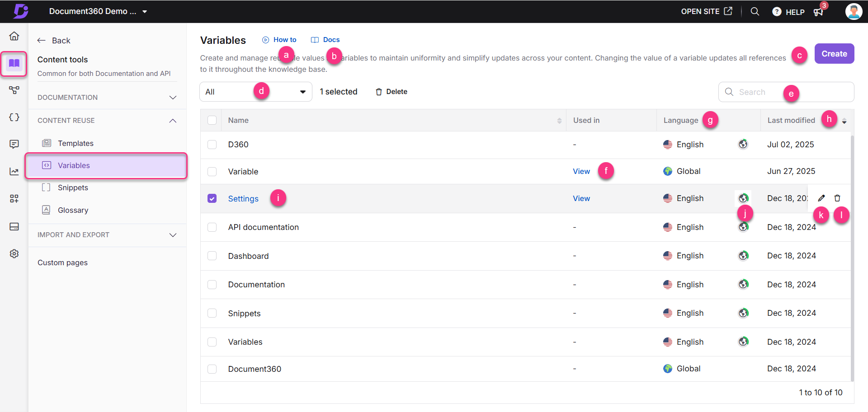Open the How to link
868x412 pixels.
pyautogui.click(x=279, y=40)
